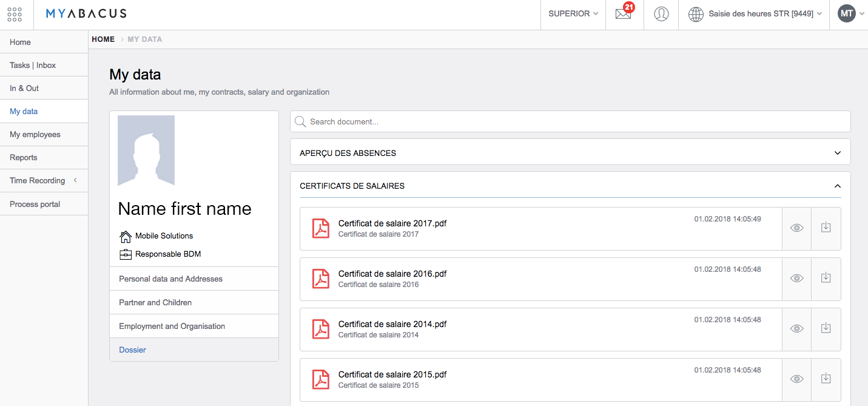Image resolution: width=868 pixels, height=406 pixels.
Task: Preview Certificat de salaire 2015 with eye icon
Action: (796, 379)
